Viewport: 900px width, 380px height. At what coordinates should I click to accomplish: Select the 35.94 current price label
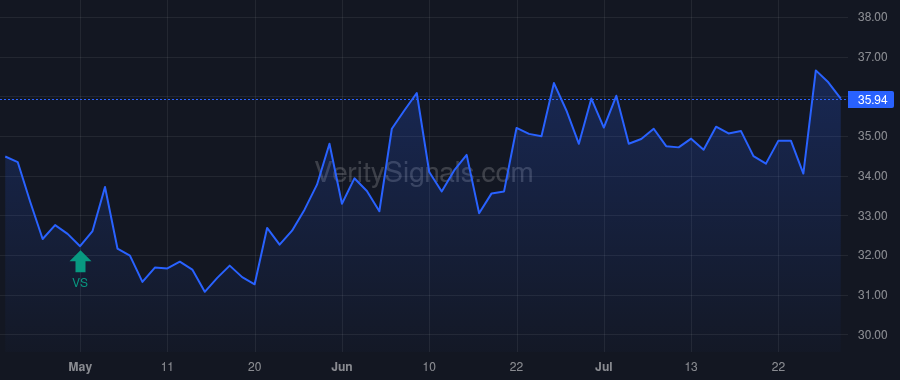click(x=872, y=100)
